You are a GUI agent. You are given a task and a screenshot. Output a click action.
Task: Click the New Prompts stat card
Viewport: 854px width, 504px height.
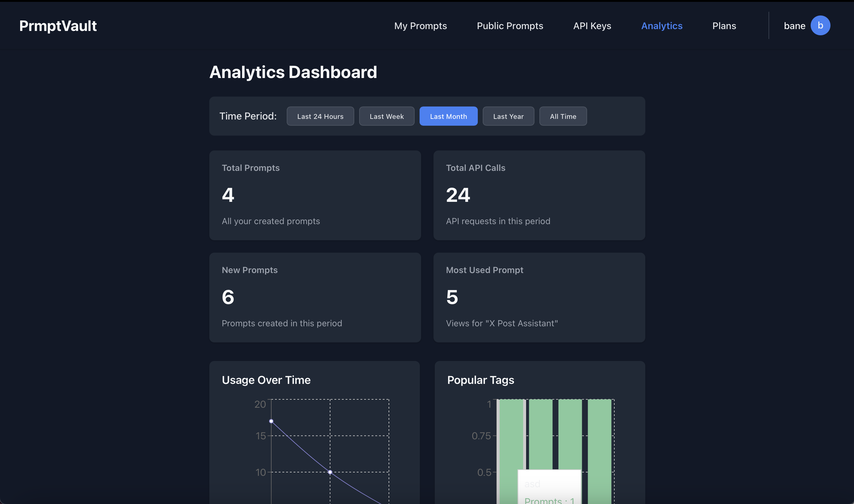(315, 297)
